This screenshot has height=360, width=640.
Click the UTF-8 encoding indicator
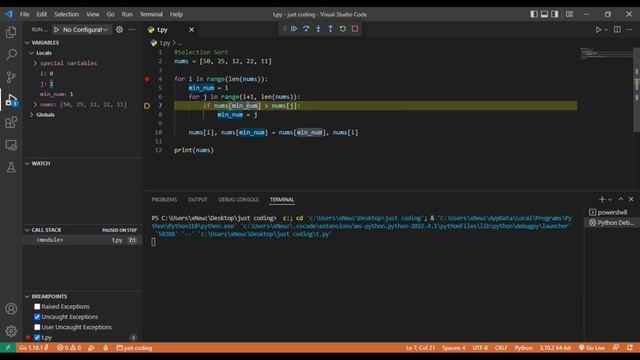480,348
